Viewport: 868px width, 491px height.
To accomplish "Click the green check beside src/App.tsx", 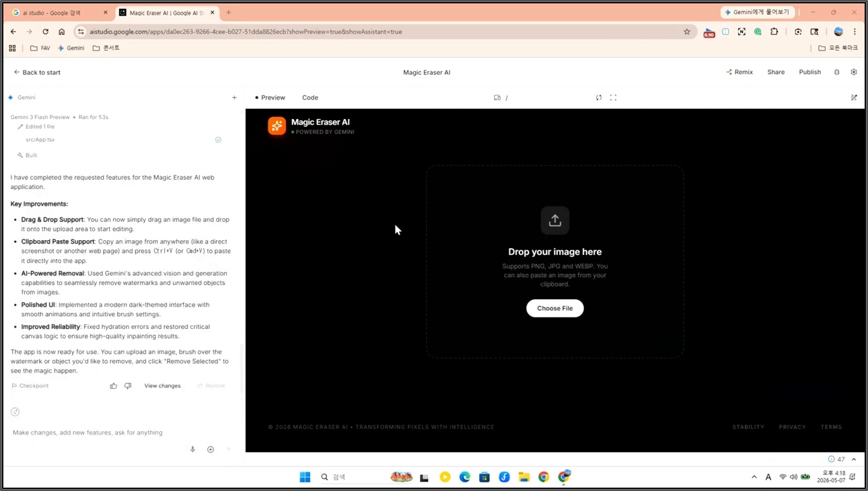I will (x=218, y=140).
